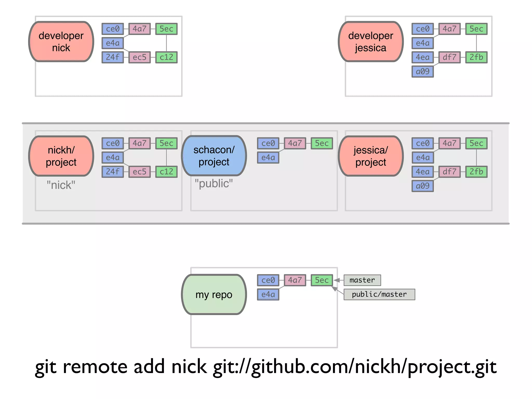
Task: Click ce0 commit in schacon/project box
Action: [268, 143]
